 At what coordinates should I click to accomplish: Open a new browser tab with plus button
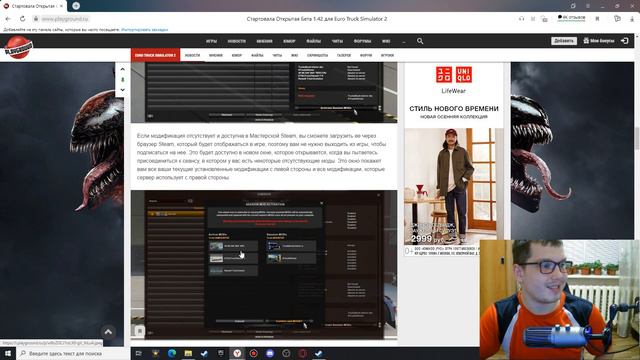click(76, 6)
